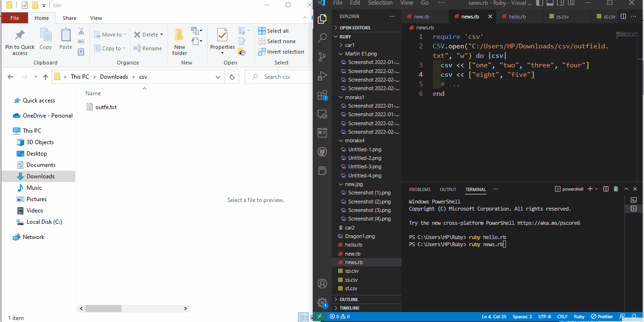The width and height of the screenshot is (644, 322).
Task: Click Invert selection in ribbon
Action: (x=281, y=52)
